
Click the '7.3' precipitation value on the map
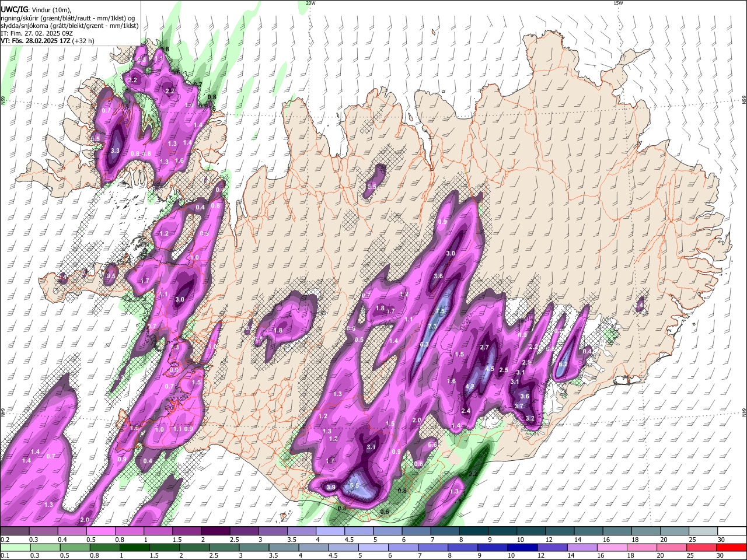tap(432, 326)
